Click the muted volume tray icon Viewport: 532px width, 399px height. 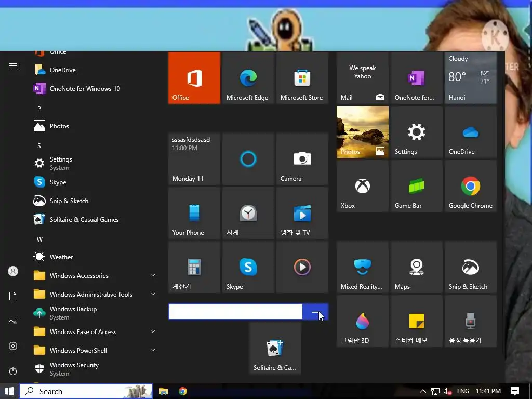click(x=447, y=391)
